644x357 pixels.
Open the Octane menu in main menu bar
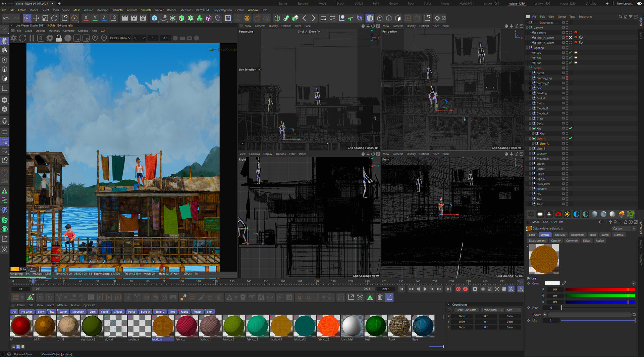pos(239,10)
